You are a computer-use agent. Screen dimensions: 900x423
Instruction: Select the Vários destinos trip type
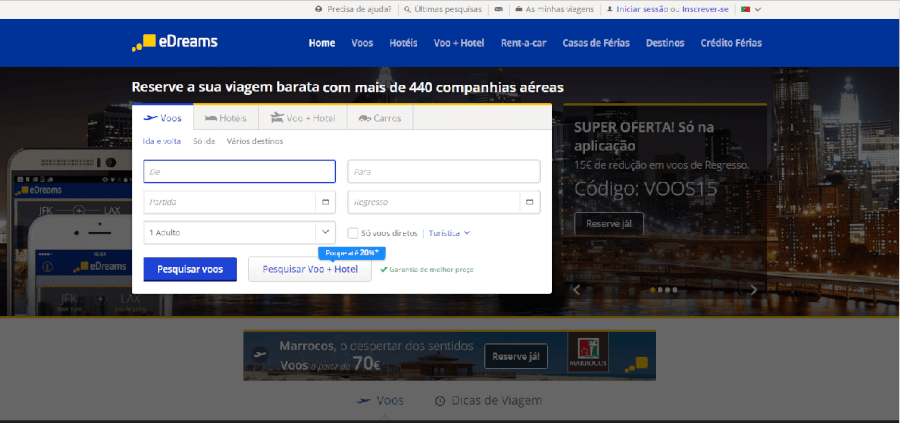point(255,141)
